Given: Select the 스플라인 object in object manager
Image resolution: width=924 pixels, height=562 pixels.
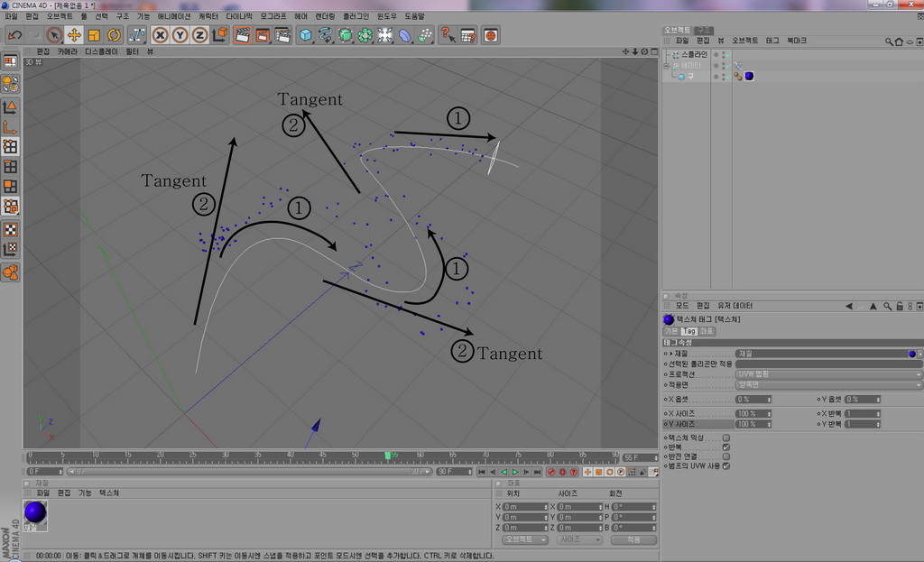Looking at the screenshot, I should pyautogui.click(x=694, y=54).
